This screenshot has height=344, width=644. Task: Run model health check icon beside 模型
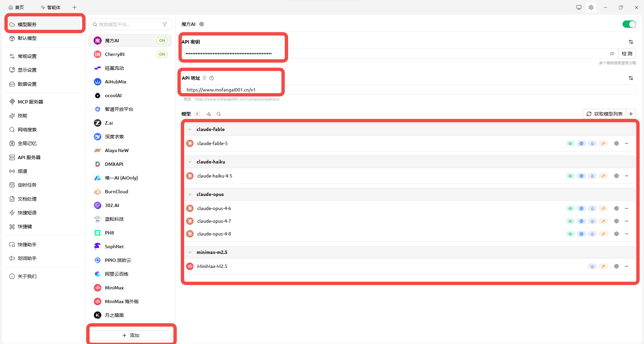209,114
